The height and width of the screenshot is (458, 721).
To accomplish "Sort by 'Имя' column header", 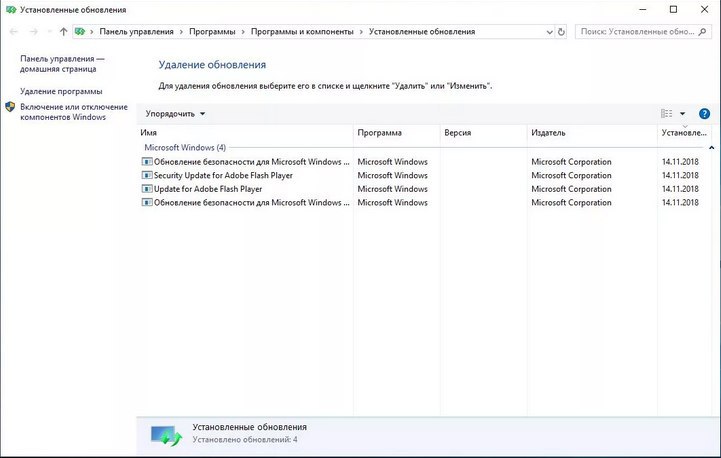I will [245, 132].
